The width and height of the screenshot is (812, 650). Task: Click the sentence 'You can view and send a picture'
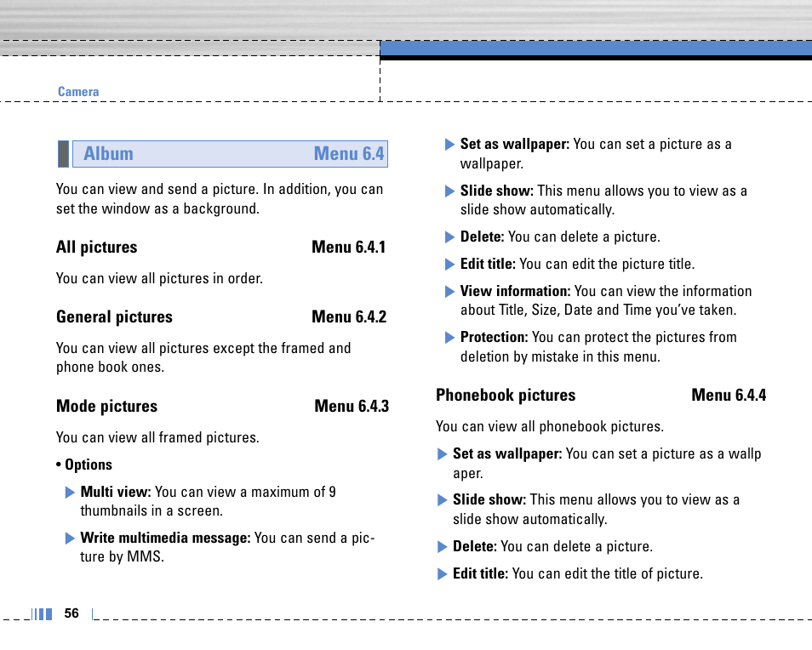[157, 190]
